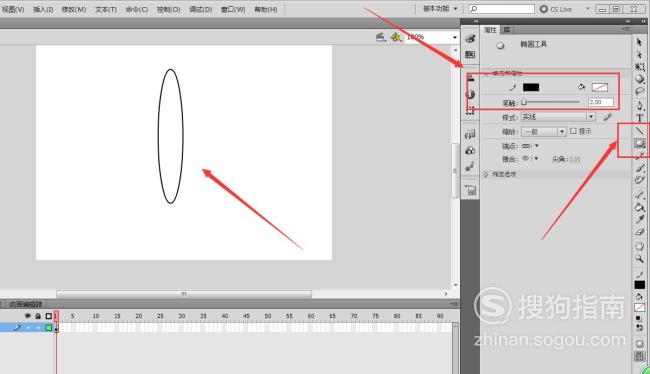650x374 pixels.
Task: Select the Zoom magnifier tool
Action: pyautogui.click(x=640, y=259)
